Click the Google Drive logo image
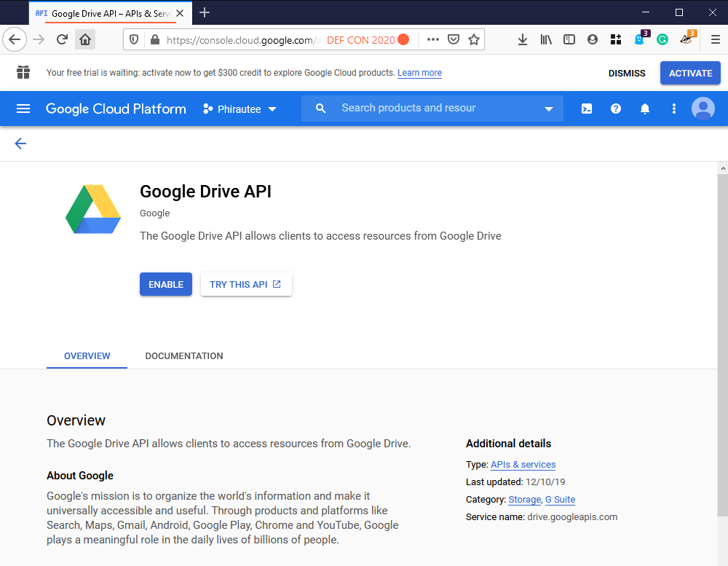The image size is (728, 566). (93, 209)
